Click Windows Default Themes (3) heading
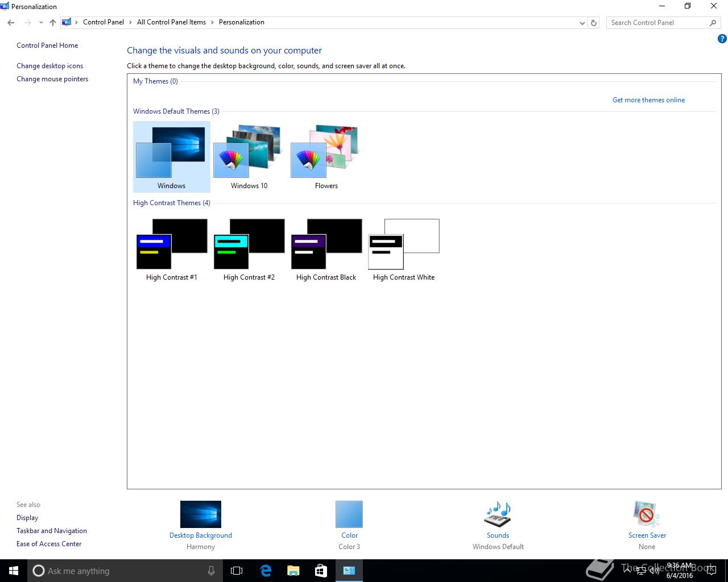 pos(176,111)
